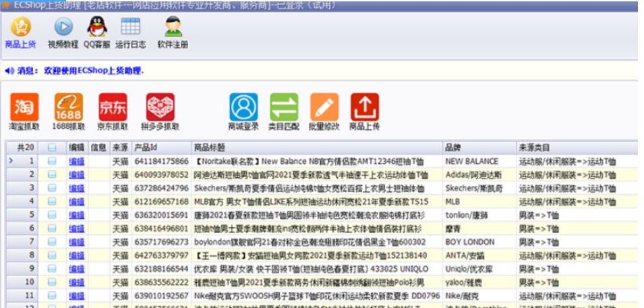Start 京东抓取 JD grabbing
The image size is (644, 308).
click(113, 112)
